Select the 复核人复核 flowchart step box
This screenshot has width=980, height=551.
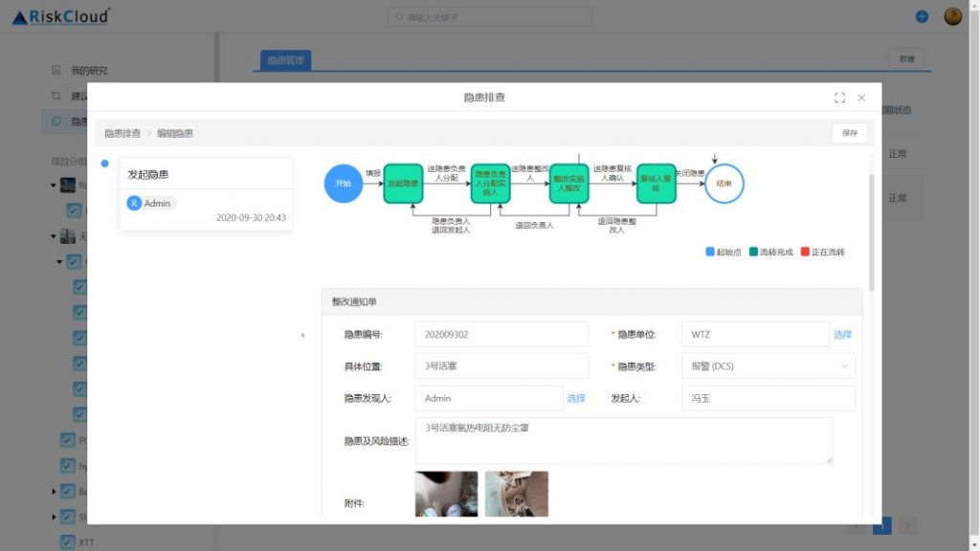(x=657, y=183)
